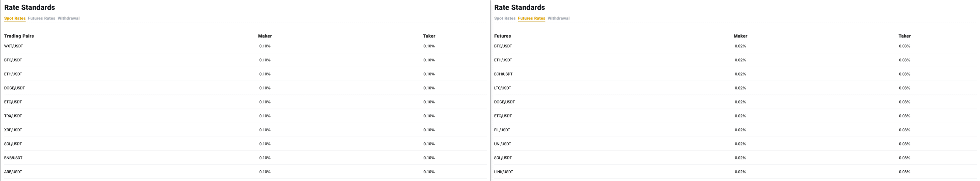Select the greyed-out Spot Rates tab
Image resolution: width=980 pixels, height=181 pixels.
pyautogui.click(x=504, y=18)
